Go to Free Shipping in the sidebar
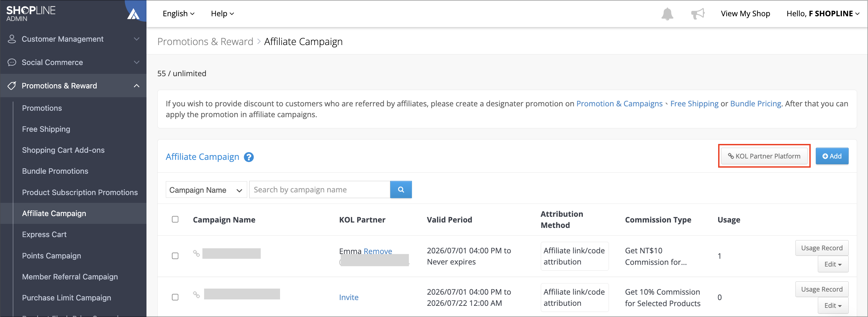Viewport: 868px width, 317px height. pyautogui.click(x=46, y=129)
